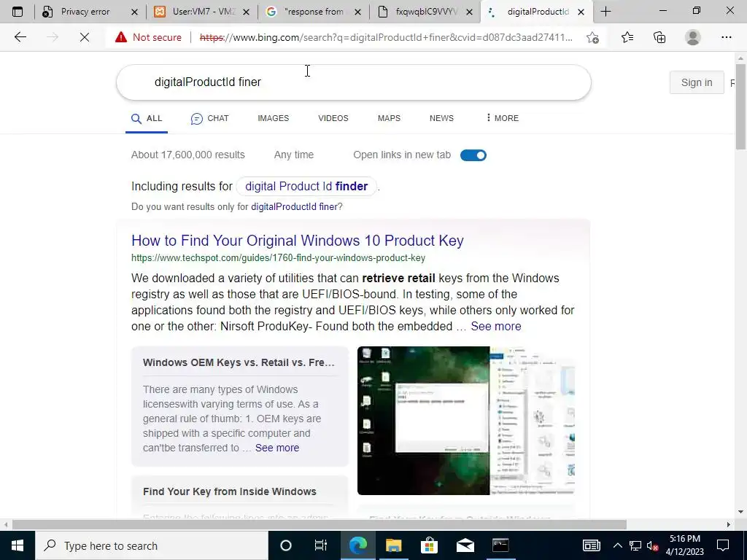747x560 pixels.
Task: Open the News and interests tray icon
Action: pos(591,545)
